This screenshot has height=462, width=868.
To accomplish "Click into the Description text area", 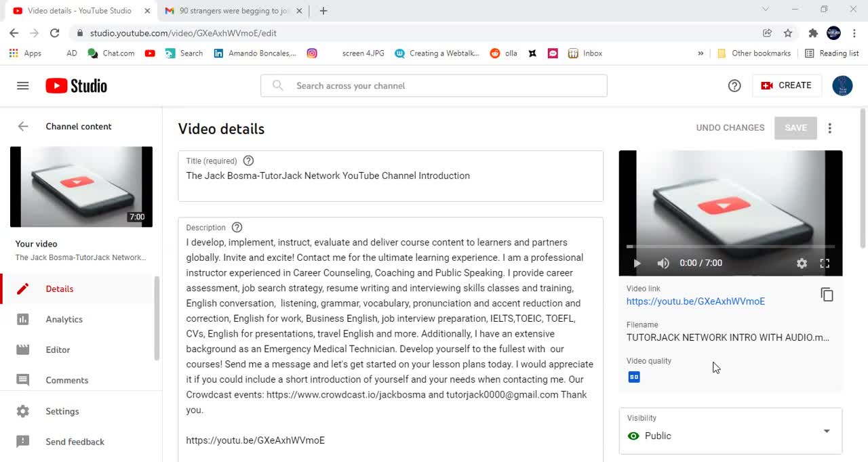I will tap(391, 339).
